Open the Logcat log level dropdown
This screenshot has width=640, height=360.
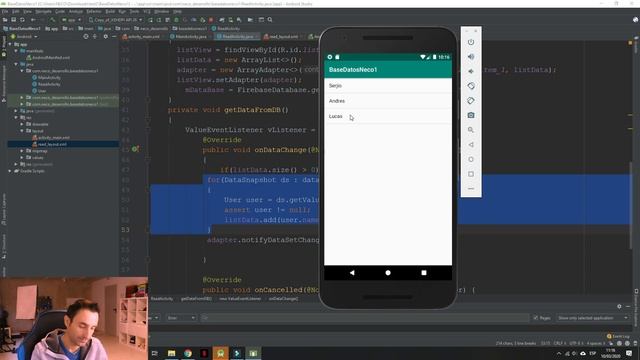[x=181, y=318]
